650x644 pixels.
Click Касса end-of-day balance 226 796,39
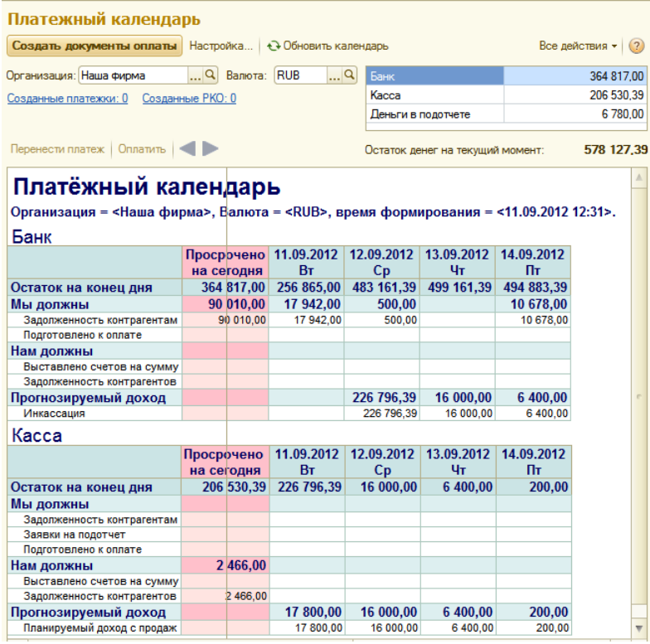point(307,487)
